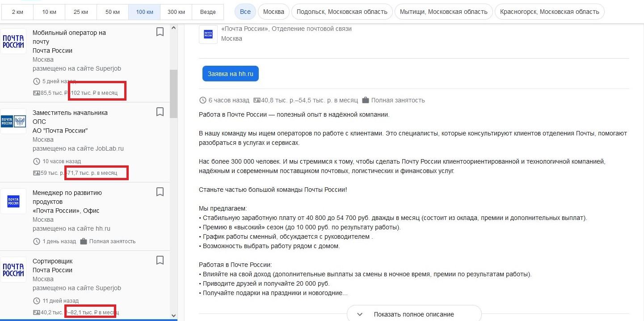Click 6 часов назад timestamp in details
644x321 pixels.
pos(229,100)
